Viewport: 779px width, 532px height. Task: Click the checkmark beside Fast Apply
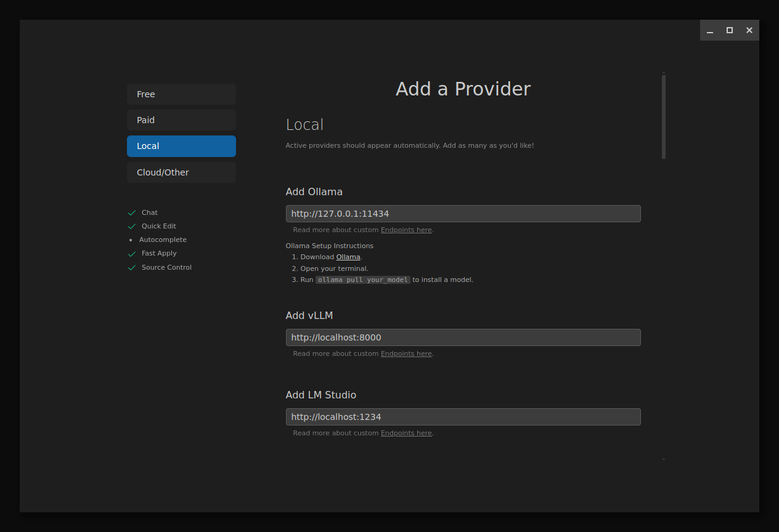131,253
